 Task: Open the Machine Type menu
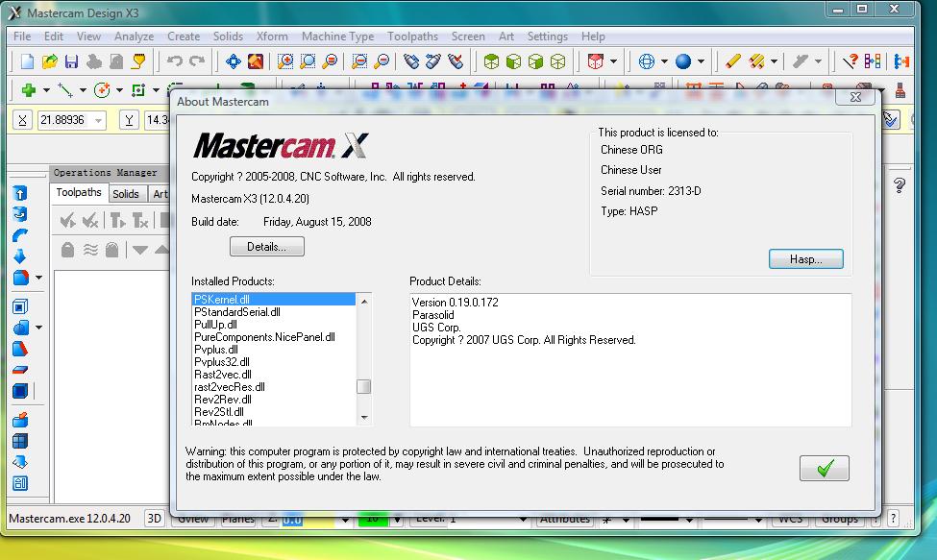[337, 37]
